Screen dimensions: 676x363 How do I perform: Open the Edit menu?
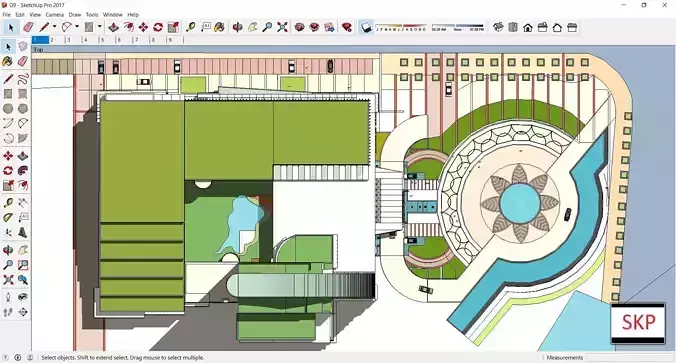coord(20,15)
